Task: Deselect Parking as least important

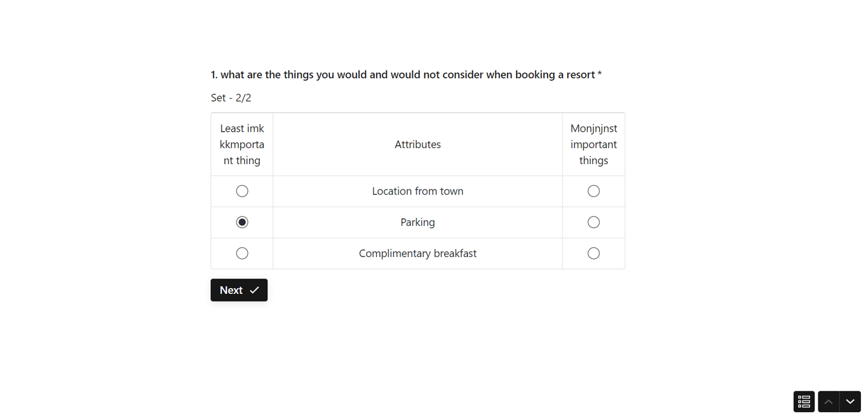Action: coord(242,222)
